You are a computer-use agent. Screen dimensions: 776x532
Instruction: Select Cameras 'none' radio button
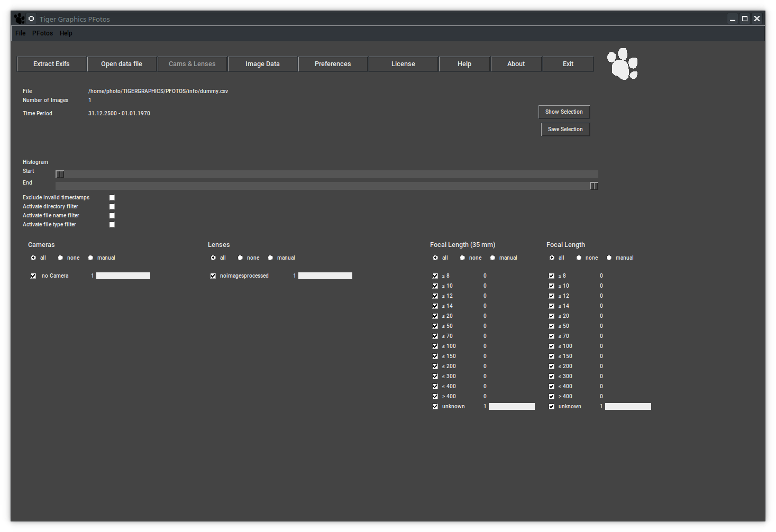tap(61, 258)
